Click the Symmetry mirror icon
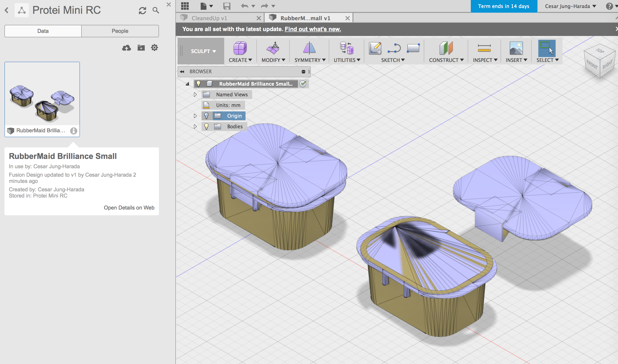Viewport: 618px width, 364px height. point(309,48)
